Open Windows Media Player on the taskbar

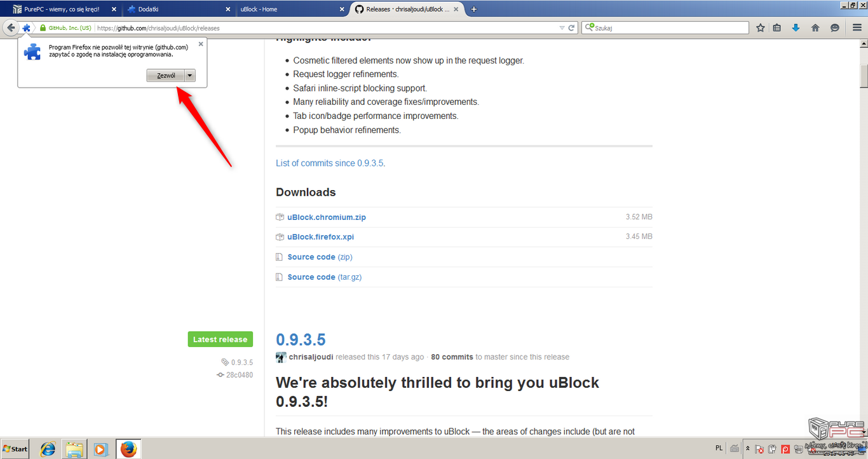click(100, 449)
